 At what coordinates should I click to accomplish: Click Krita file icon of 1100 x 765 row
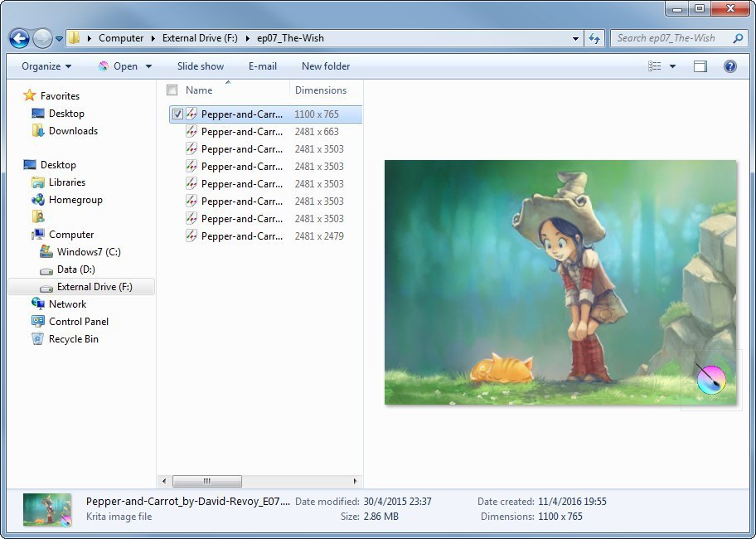(x=191, y=114)
